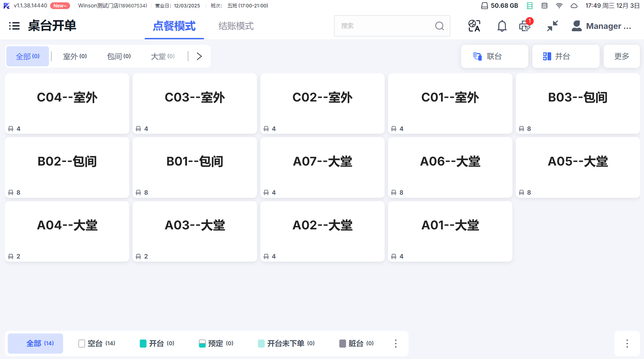
Task: Expand more status filters menu
Action: pyautogui.click(x=396, y=343)
